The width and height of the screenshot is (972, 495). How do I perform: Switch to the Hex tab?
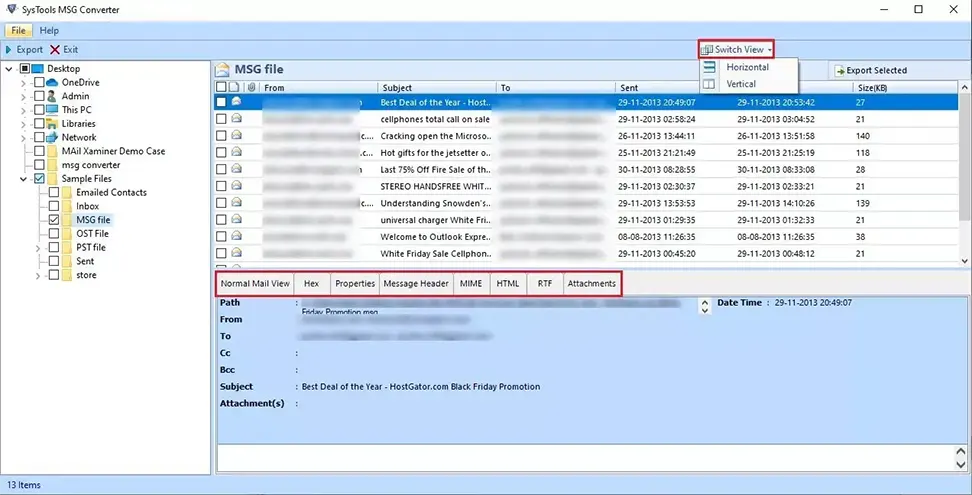click(x=312, y=283)
